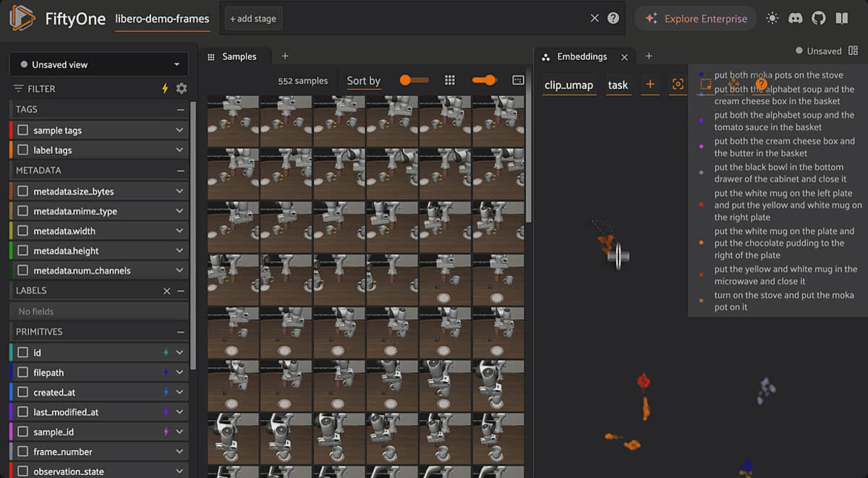Check the frame_number field checkbox
The width and height of the screenshot is (868, 478).
(x=23, y=452)
